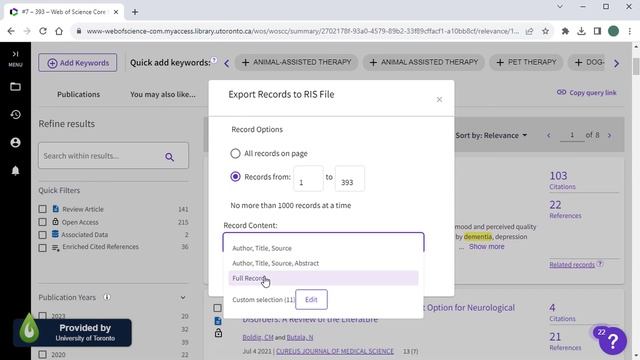Open notifications bell icon in sidebar
This screenshot has width=640, height=360.
pyautogui.click(x=15, y=171)
